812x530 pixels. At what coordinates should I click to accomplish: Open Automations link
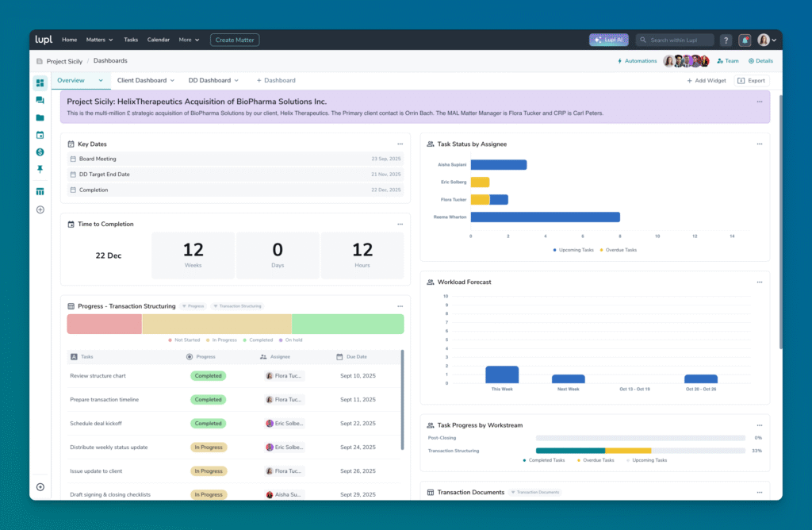coord(637,60)
